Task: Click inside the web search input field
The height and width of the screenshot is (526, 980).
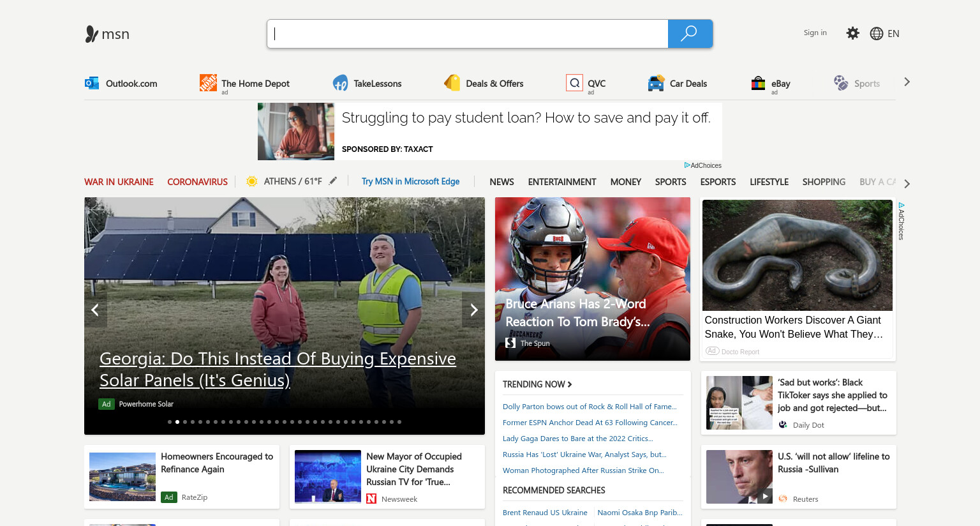Action: click(468, 34)
